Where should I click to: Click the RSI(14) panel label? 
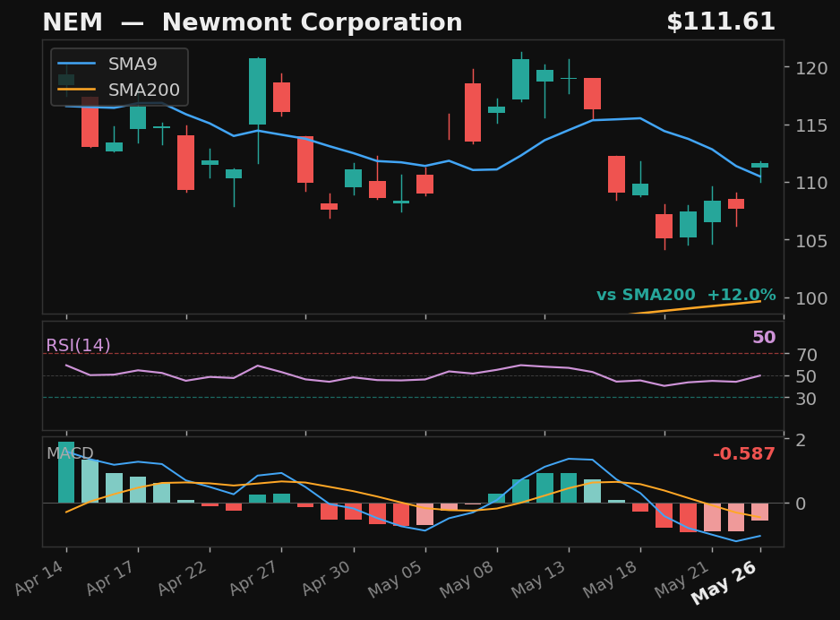[78, 345]
